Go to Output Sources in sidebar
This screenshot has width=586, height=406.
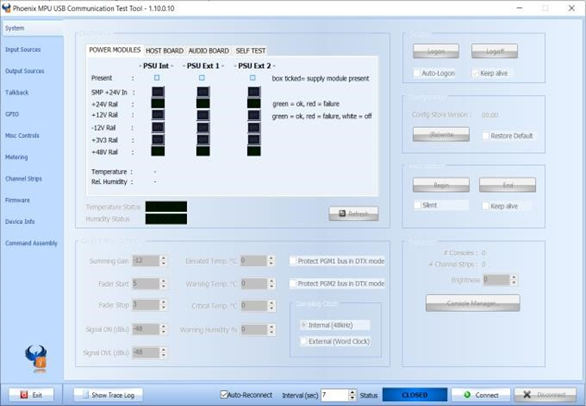(x=25, y=71)
